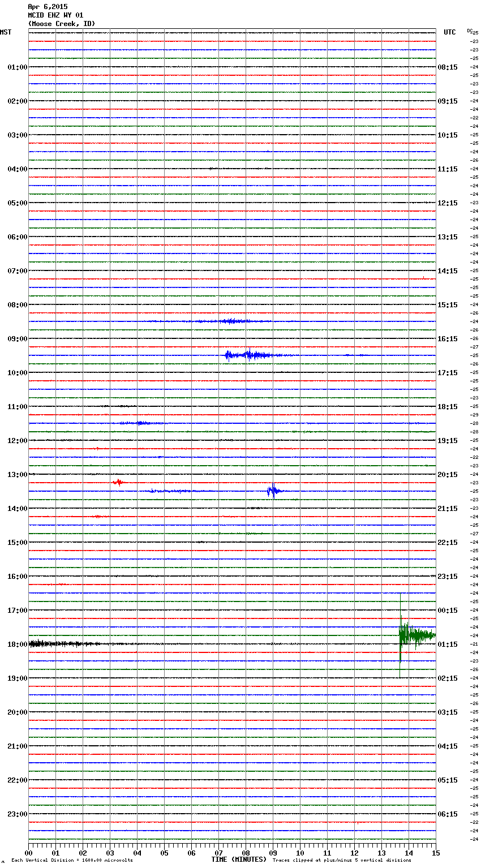Select the 22:00 MST row label
This screenshot has height=868, width=481.
tap(18, 780)
